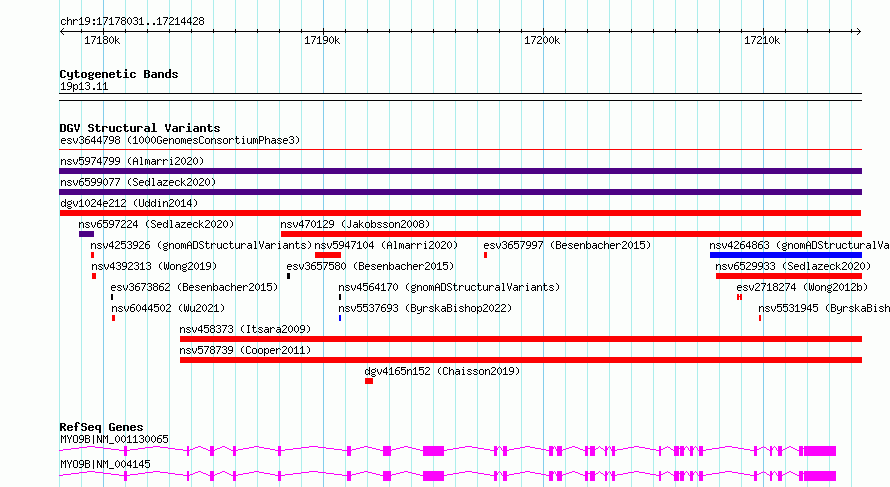Select the nsv5947104 Almarri2020 red feature
Viewport: 890px width, 487px height.
(x=328, y=255)
